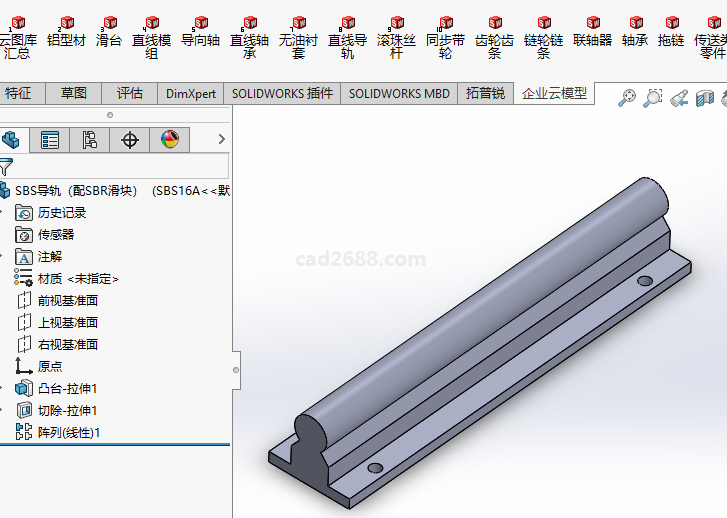
Task: Click the Zoom to Area icon
Action: point(653,97)
